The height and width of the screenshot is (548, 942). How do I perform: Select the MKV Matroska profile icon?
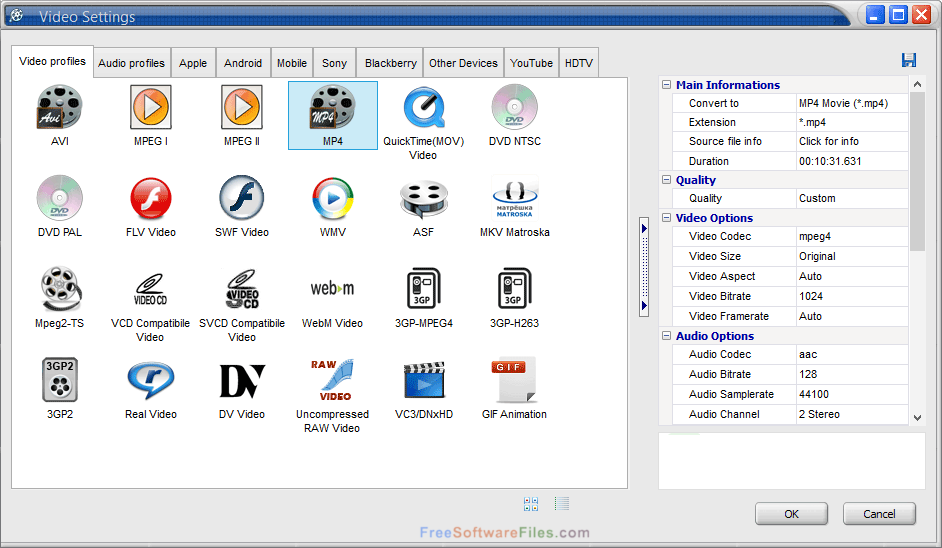tap(514, 198)
